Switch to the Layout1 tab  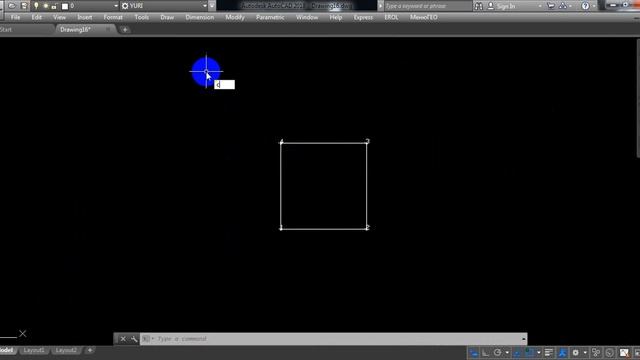[34, 350]
